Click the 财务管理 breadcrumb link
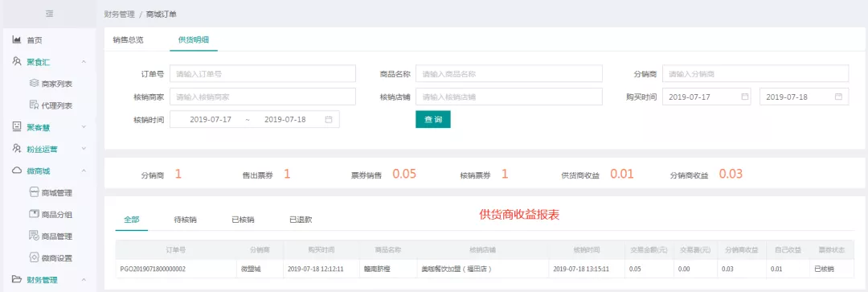 pyautogui.click(x=119, y=14)
